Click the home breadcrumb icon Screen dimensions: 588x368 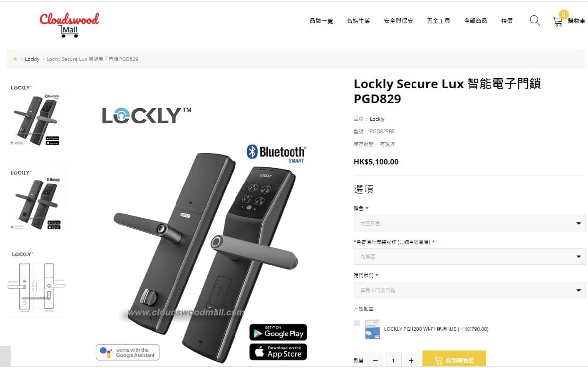pyautogui.click(x=15, y=59)
